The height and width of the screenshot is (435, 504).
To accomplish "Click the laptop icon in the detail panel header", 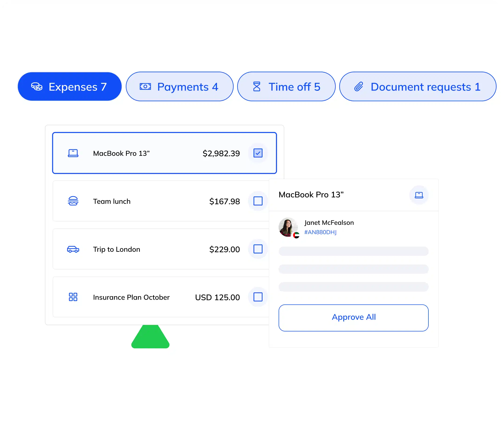I will click(x=419, y=195).
